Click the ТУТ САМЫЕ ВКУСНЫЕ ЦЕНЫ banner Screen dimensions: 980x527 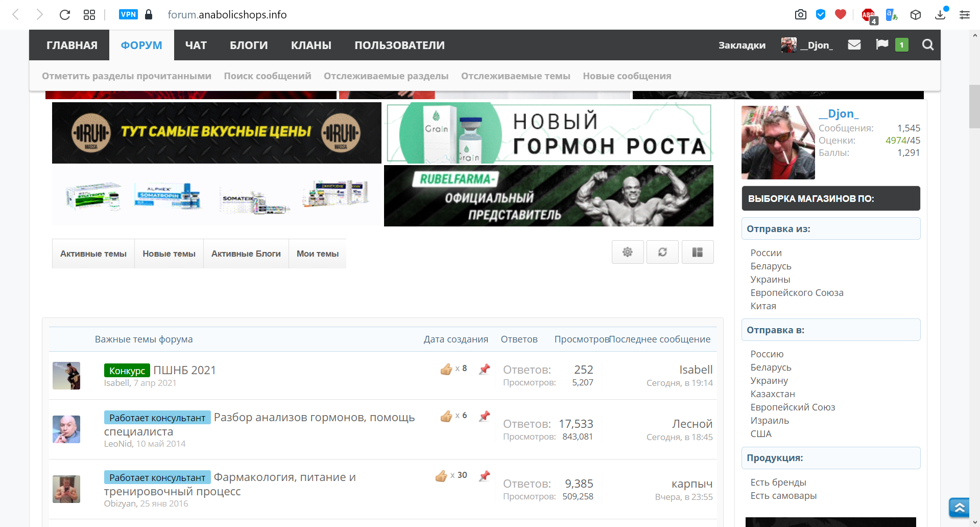[x=217, y=133]
